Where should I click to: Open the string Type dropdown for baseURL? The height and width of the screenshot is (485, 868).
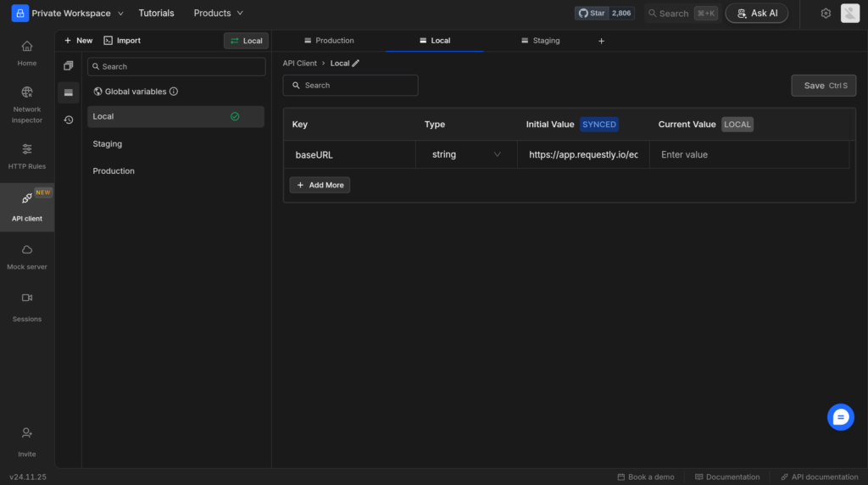tap(466, 154)
